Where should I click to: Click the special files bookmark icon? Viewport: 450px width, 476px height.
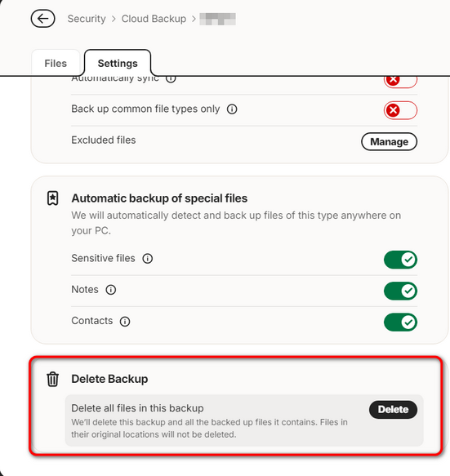click(x=52, y=198)
